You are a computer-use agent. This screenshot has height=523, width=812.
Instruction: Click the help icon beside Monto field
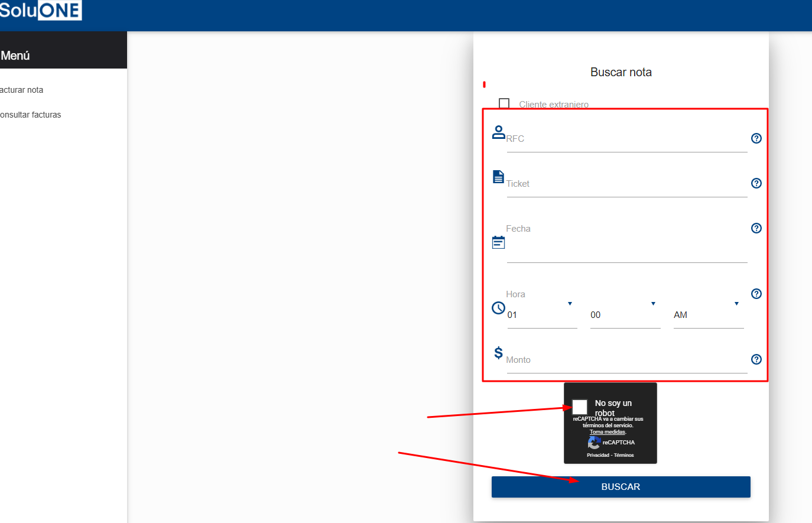tap(756, 359)
